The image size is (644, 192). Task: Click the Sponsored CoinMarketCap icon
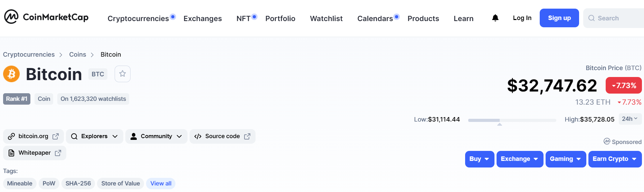coord(607,141)
